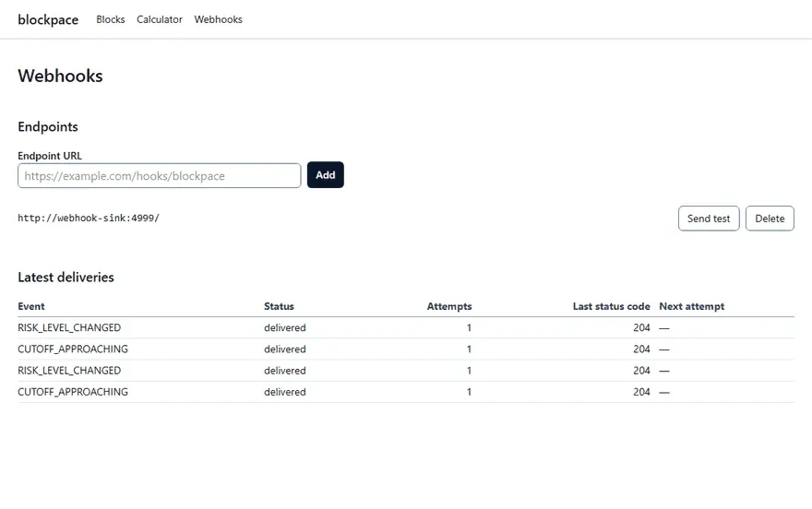This screenshot has height=509, width=812.
Task: Open the blockpace home logo link
Action: pos(48,19)
